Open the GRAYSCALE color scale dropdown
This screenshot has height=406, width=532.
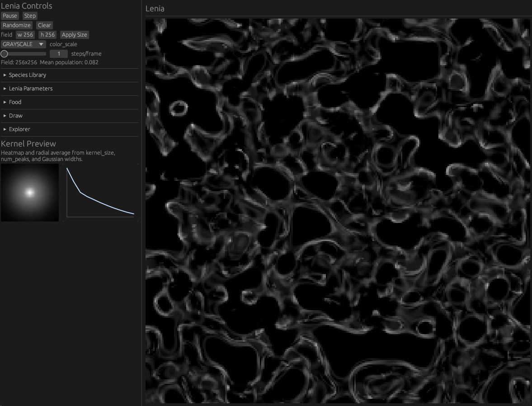coord(24,44)
